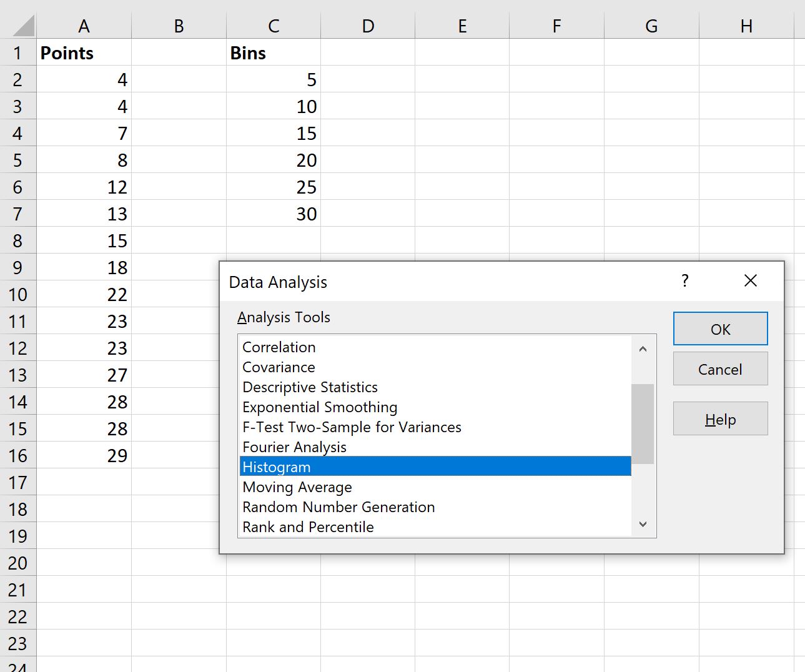Choose Exponential Smoothing tool
The image size is (805, 672).
tap(435, 407)
